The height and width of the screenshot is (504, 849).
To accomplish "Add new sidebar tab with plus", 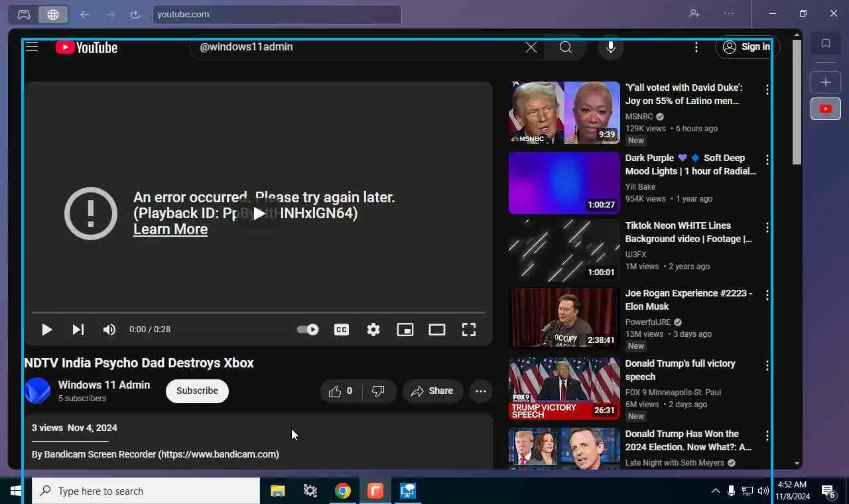I will [x=826, y=82].
